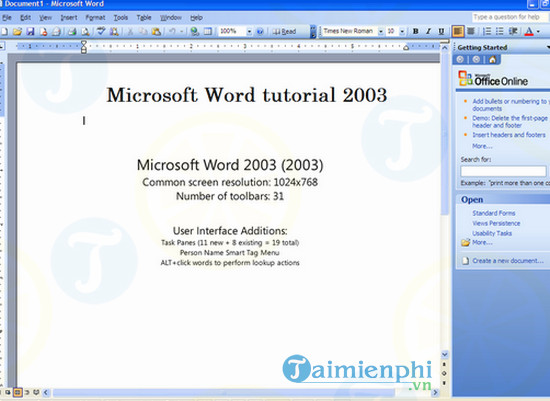The width and height of the screenshot is (550, 401).
Task: Click the task pane Forward arrow
Action: tap(476, 60)
